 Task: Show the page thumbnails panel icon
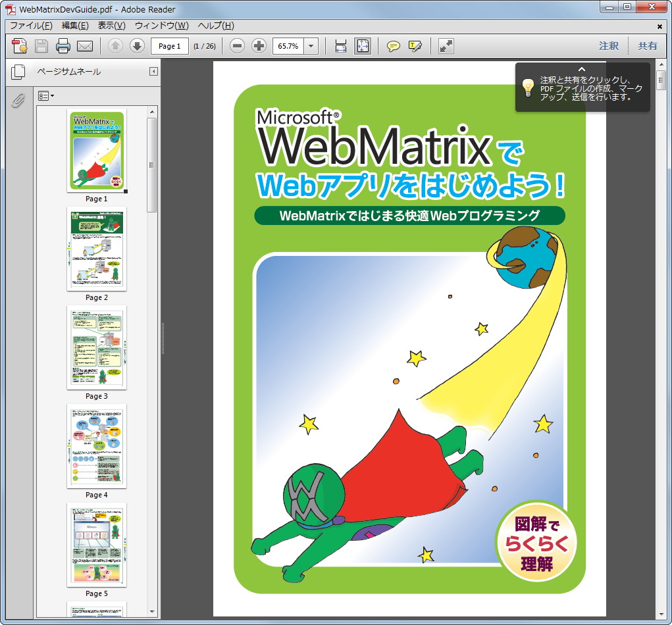coord(18,72)
